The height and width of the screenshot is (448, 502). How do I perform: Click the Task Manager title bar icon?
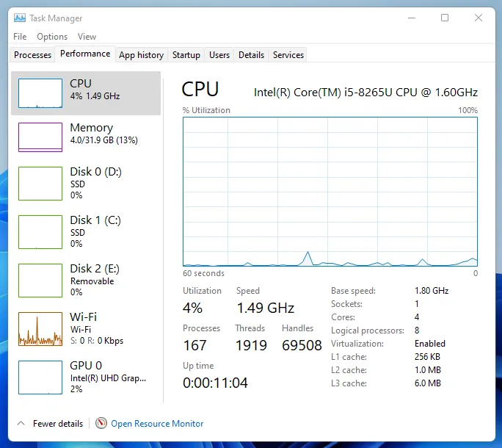tap(20, 18)
